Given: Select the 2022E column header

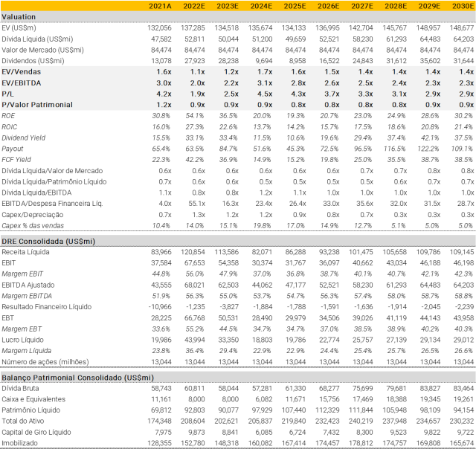Looking at the screenshot, I should [194, 5].
